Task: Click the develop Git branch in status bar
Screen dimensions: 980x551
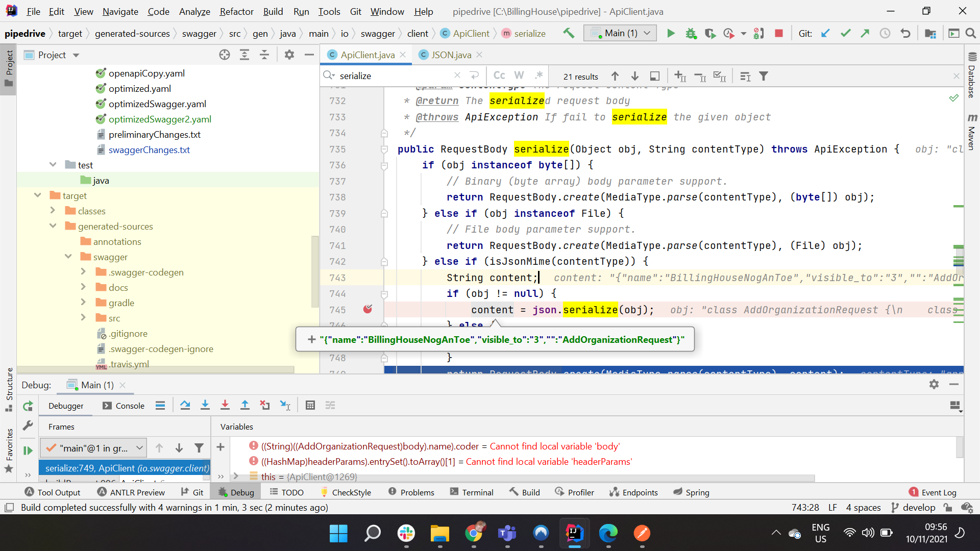Action: tap(914, 508)
